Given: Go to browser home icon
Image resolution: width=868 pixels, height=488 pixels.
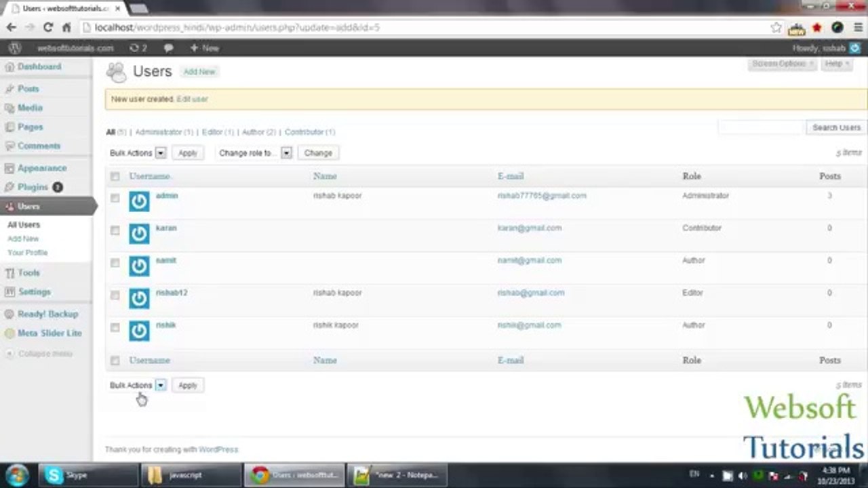Looking at the screenshot, I should click(x=66, y=28).
